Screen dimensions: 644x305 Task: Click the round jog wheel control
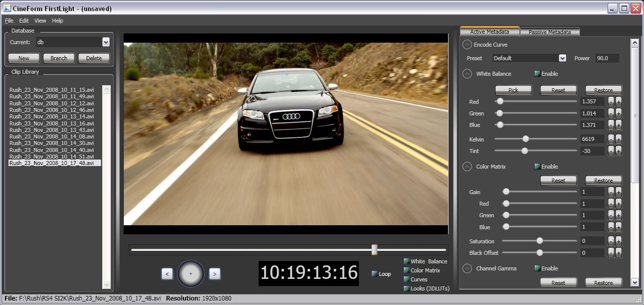[x=191, y=273]
